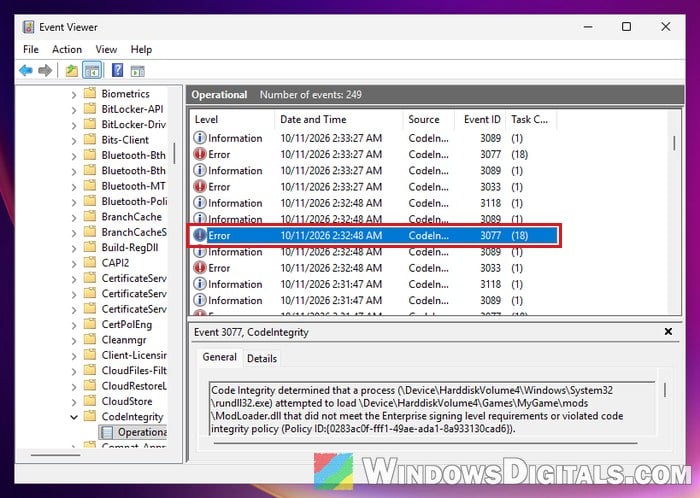The image size is (700, 498).
Task: Click the Code Integrity description text box
Action: (432, 408)
